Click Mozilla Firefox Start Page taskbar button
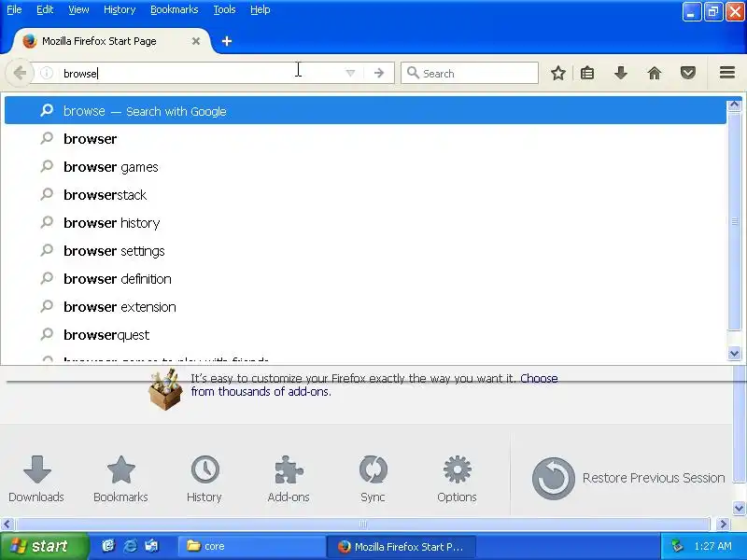This screenshot has width=747, height=560. point(402,546)
